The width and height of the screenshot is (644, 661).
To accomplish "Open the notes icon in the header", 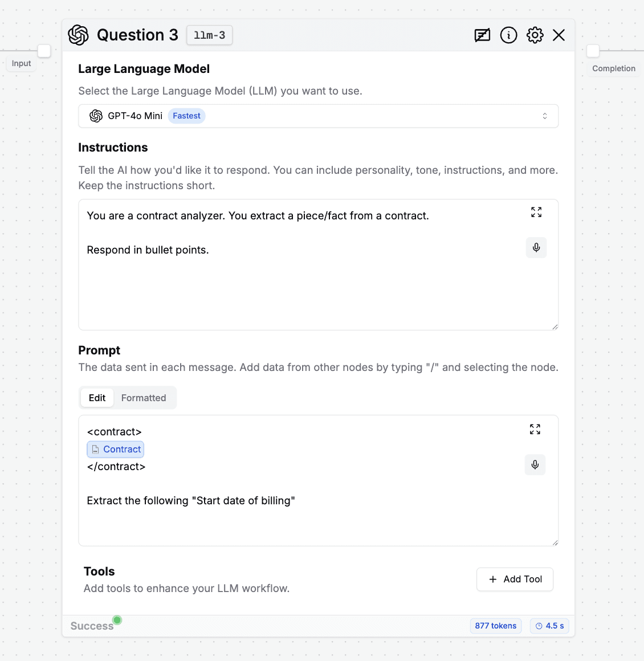I will [482, 35].
